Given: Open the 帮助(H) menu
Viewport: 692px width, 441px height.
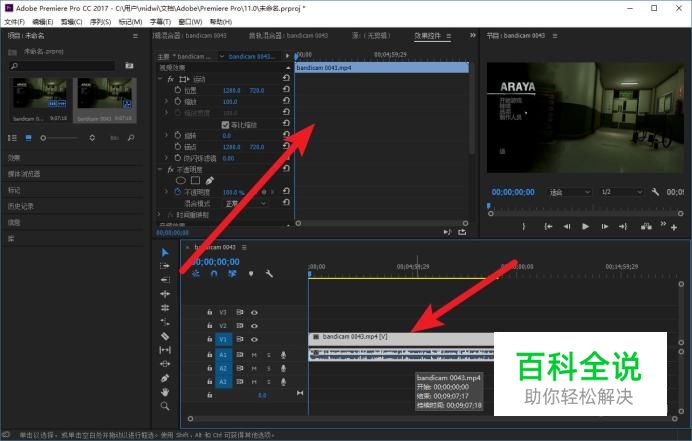Looking at the screenshot, I should click(x=221, y=22).
